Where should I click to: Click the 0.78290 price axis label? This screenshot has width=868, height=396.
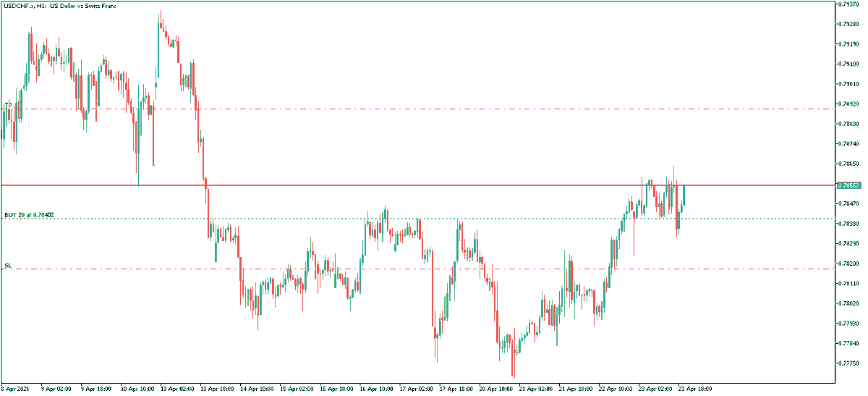point(848,243)
